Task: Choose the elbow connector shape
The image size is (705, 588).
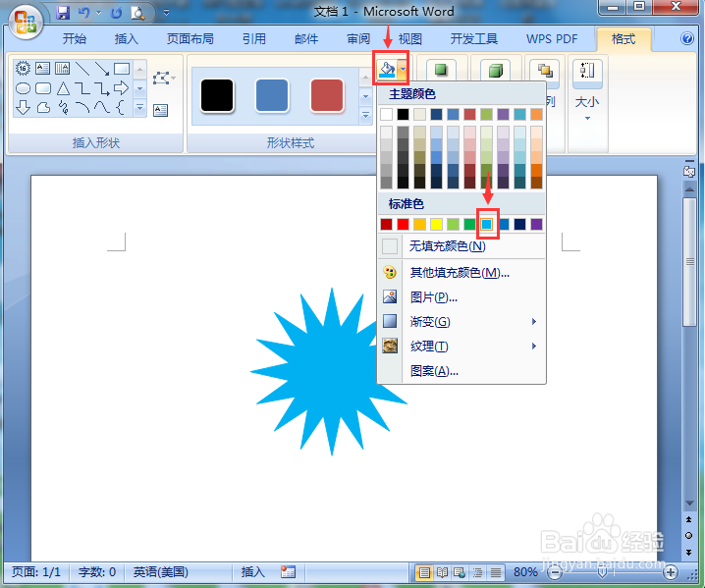Action: (x=82, y=88)
